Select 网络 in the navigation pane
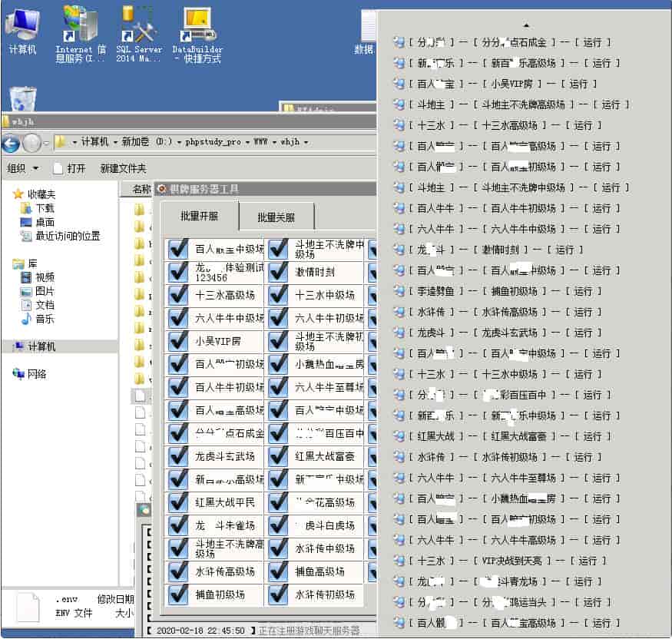This screenshot has width=672, height=639. tap(37, 374)
